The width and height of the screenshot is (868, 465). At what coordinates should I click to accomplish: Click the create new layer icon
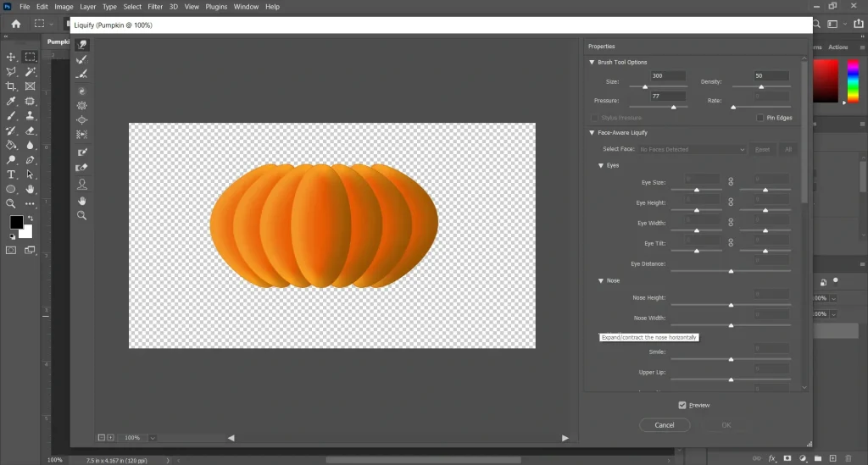(832, 458)
